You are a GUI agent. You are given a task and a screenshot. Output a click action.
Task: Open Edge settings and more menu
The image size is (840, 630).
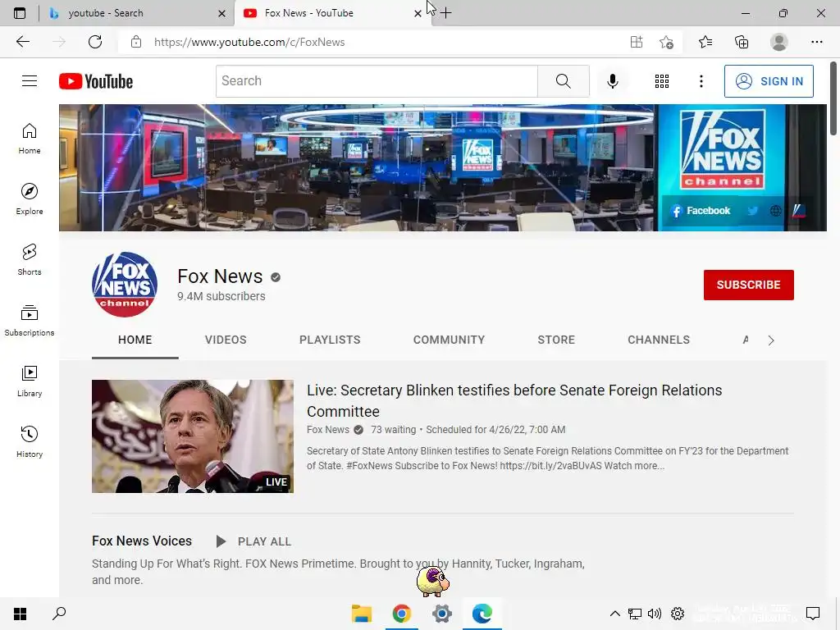click(x=816, y=42)
